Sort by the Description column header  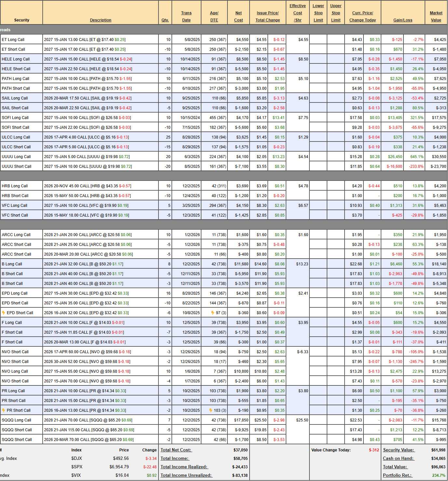(x=101, y=20)
